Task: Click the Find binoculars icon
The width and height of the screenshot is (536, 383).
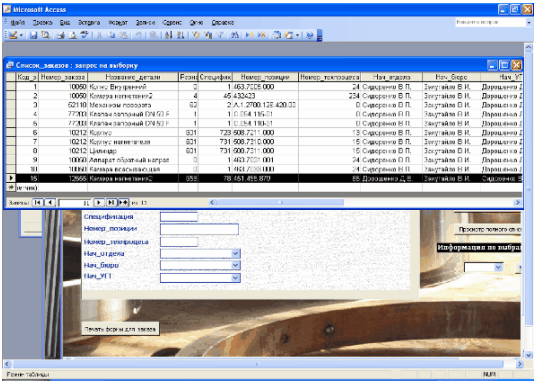Action: point(234,35)
